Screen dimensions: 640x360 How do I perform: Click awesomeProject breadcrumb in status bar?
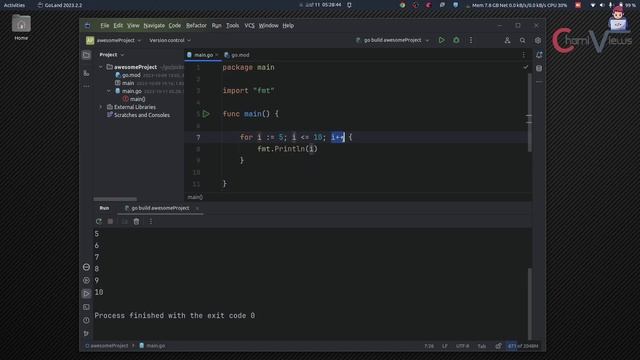(x=107, y=346)
